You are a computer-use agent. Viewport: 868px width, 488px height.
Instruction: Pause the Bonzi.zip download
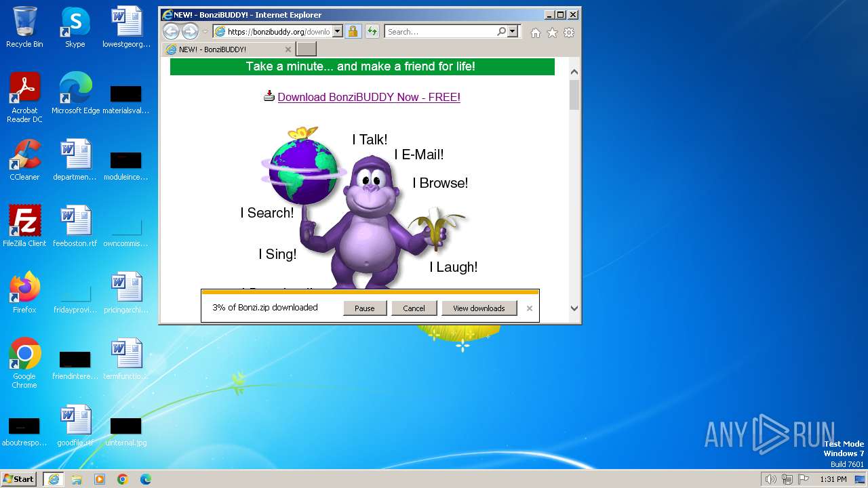(x=365, y=308)
